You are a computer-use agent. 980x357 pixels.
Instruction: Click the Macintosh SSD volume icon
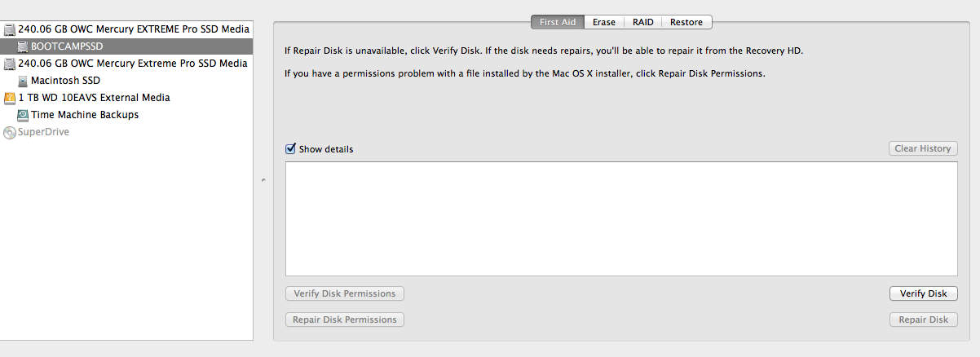coord(23,81)
